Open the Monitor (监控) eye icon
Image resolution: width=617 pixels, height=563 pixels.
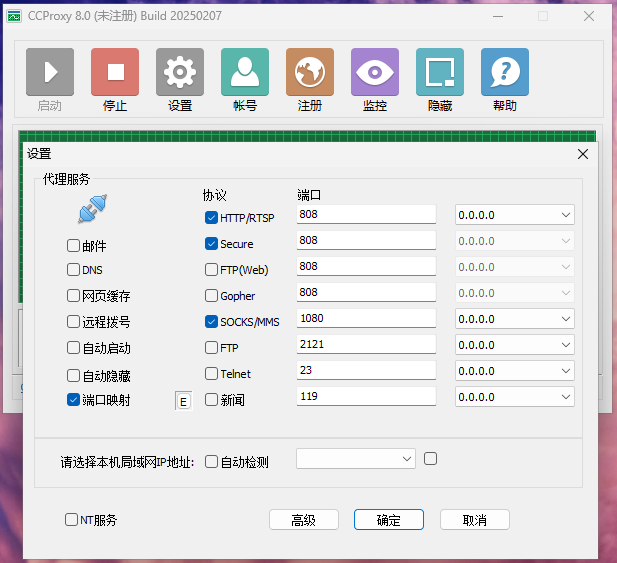click(x=375, y=72)
